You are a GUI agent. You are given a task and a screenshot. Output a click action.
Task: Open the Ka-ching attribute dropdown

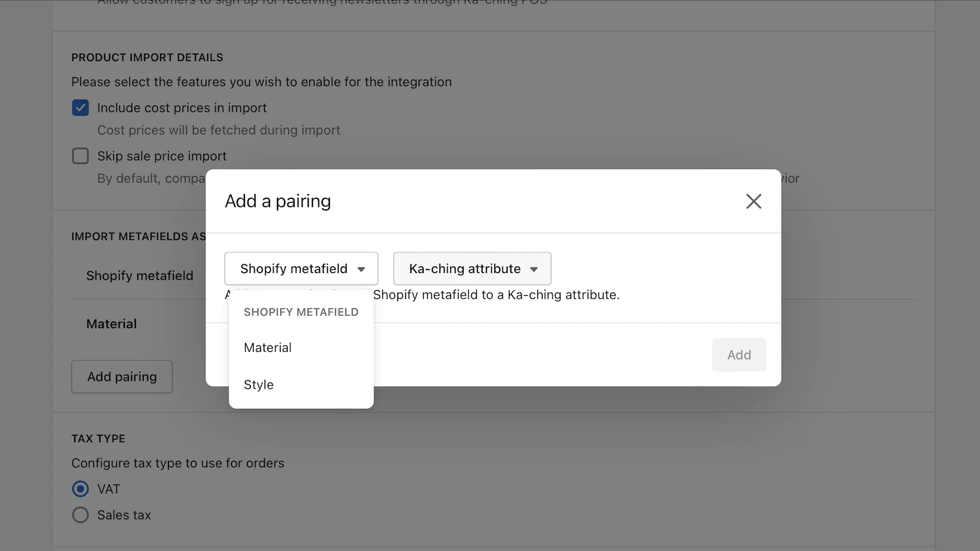[472, 269]
